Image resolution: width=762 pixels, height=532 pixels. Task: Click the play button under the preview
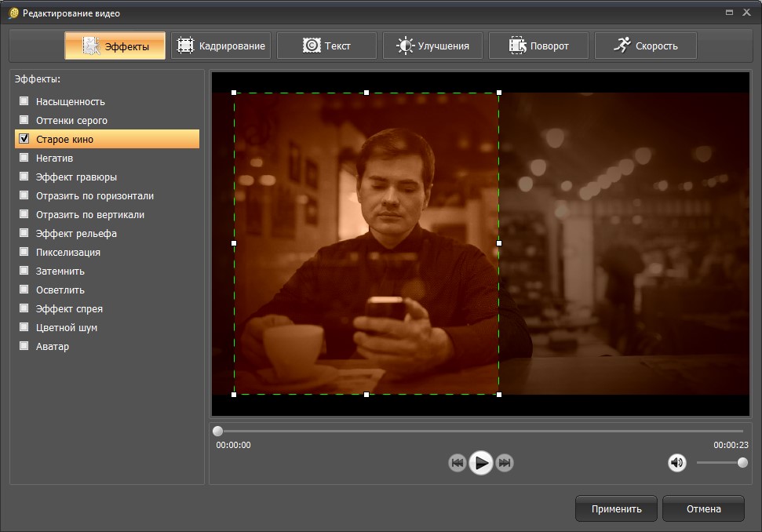coord(481,463)
